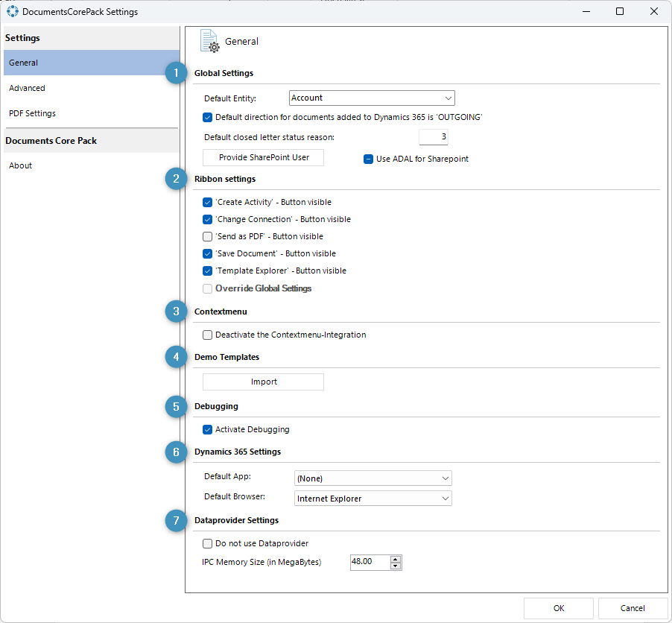Check Override Global Settings checkbox
The height and width of the screenshot is (623, 672).
coord(207,288)
